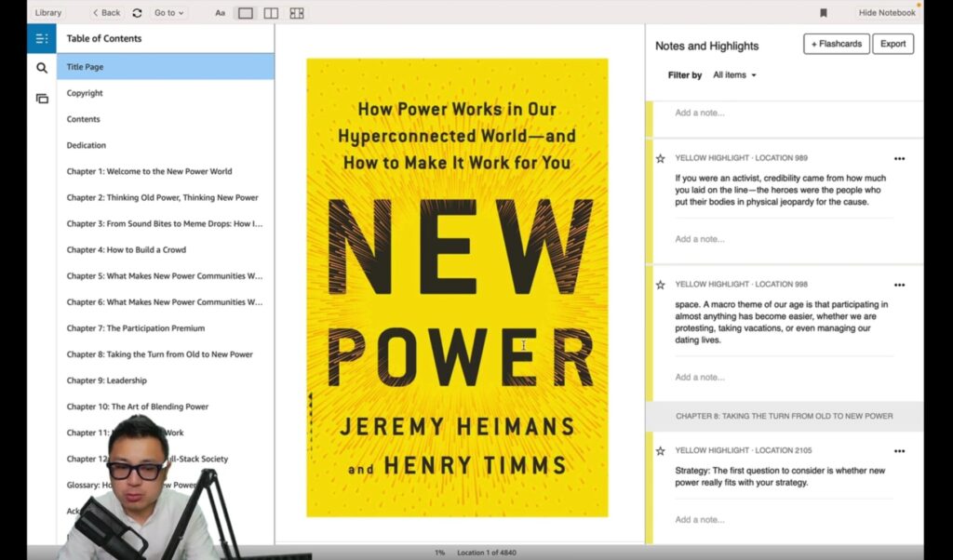The height and width of the screenshot is (560, 953).
Task: Star the Location 2105 highlight
Action: pos(661,451)
